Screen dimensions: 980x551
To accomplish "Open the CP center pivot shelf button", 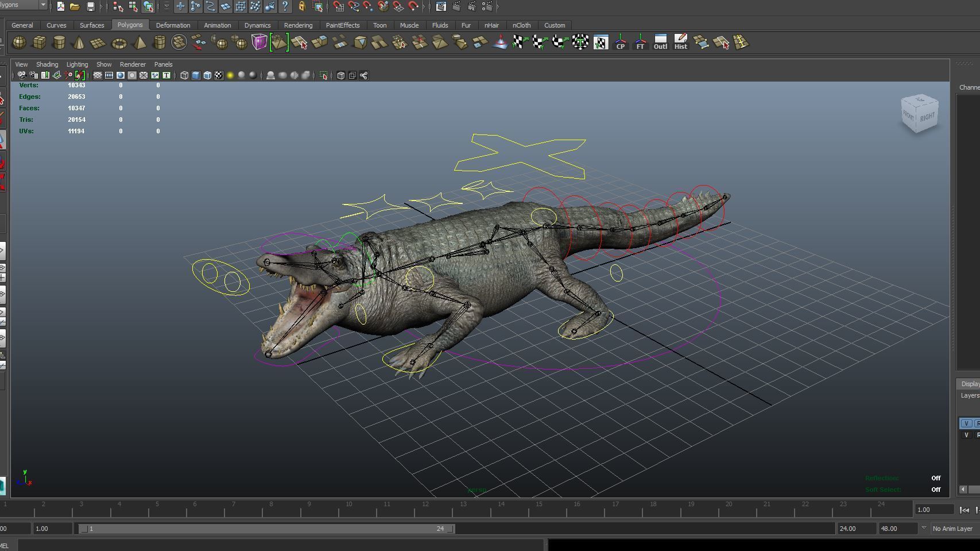I will click(x=621, y=43).
